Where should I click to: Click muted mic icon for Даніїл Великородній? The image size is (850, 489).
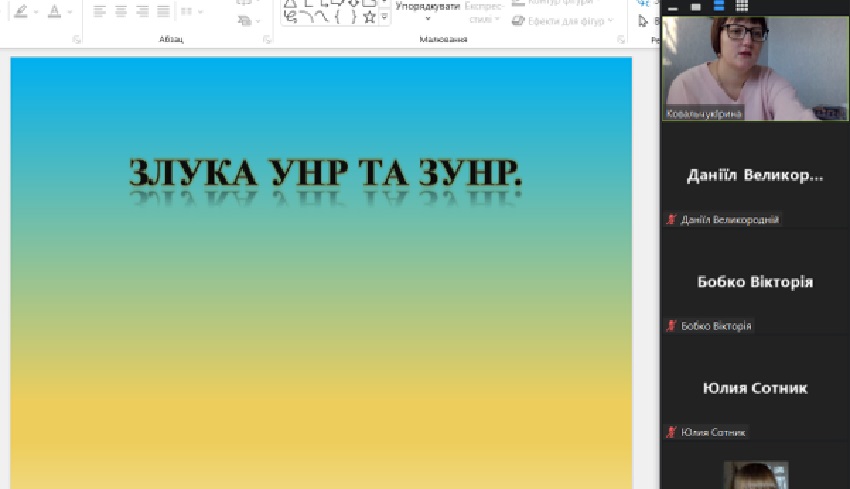[x=672, y=219]
